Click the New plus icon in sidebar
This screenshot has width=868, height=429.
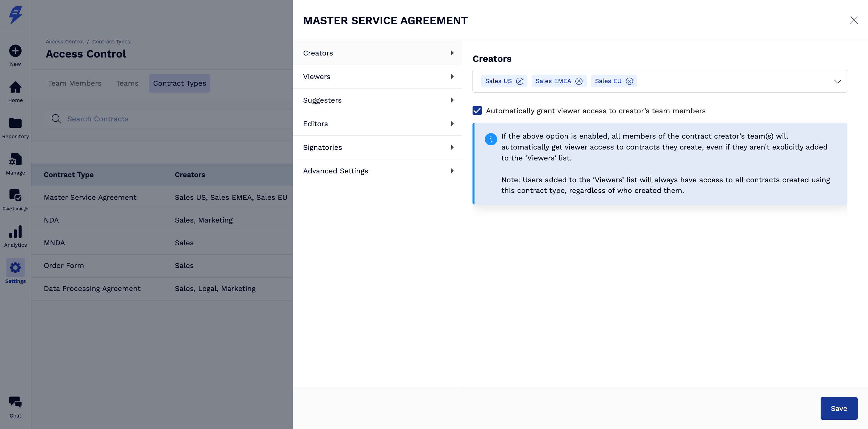[15, 51]
